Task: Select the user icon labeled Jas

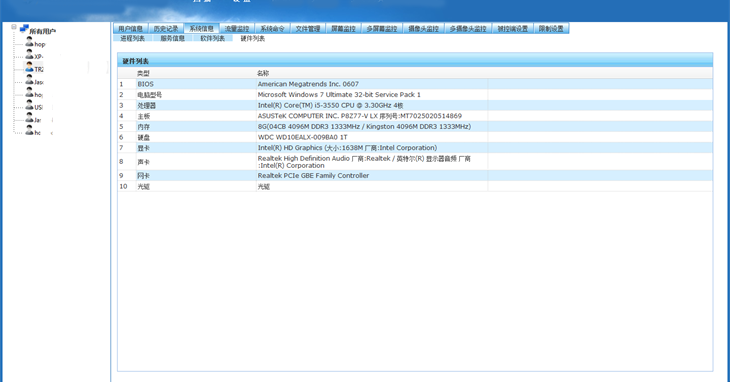Action: point(29,80)
